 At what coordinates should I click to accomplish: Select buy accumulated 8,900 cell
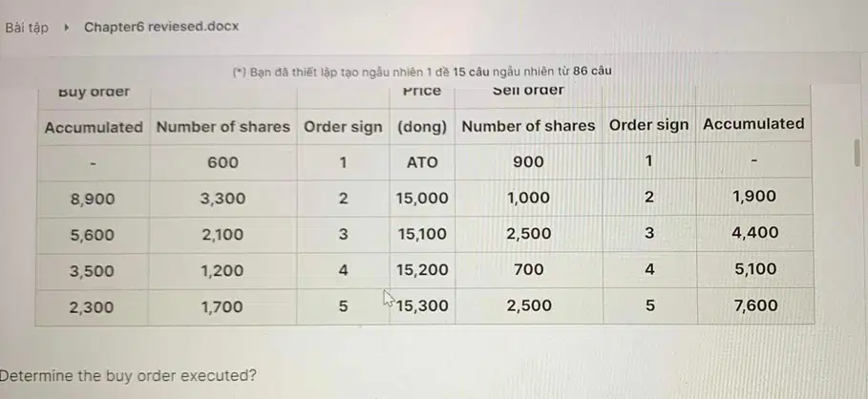tap(93, 199)
